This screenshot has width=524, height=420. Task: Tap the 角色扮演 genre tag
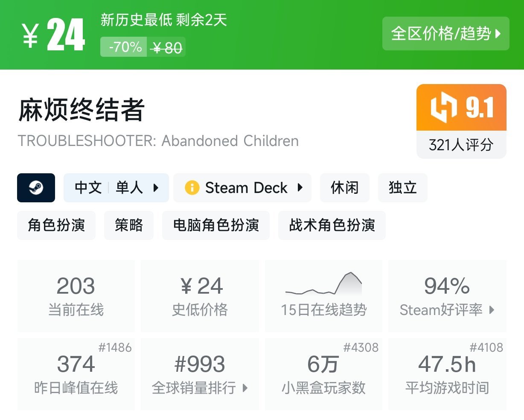pyautogui.click(x=56, y=225)
